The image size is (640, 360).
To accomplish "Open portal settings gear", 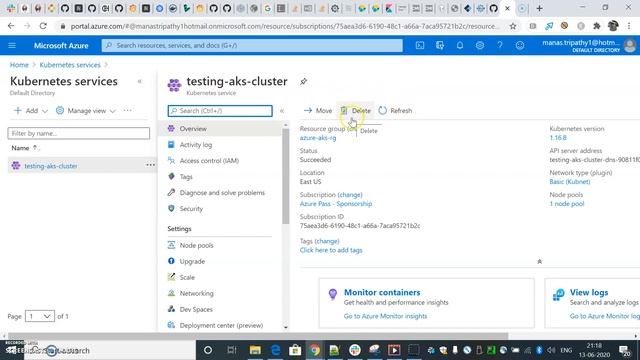I will 480,45.
